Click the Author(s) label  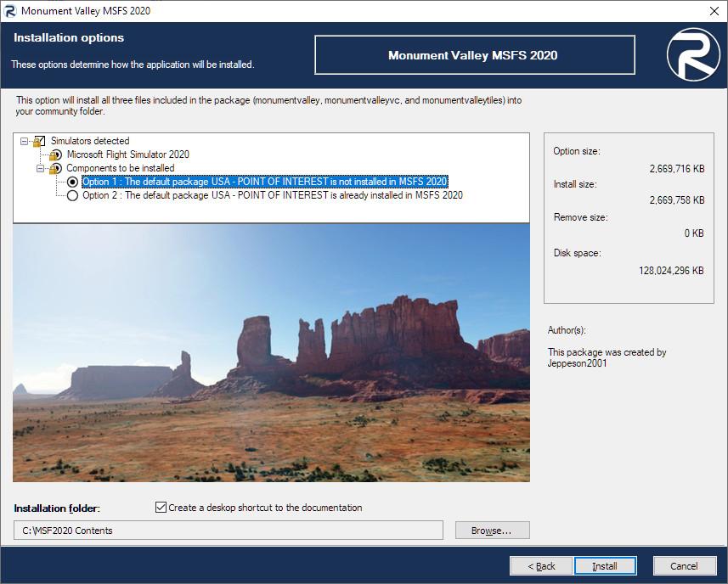(x=567, y=330)
